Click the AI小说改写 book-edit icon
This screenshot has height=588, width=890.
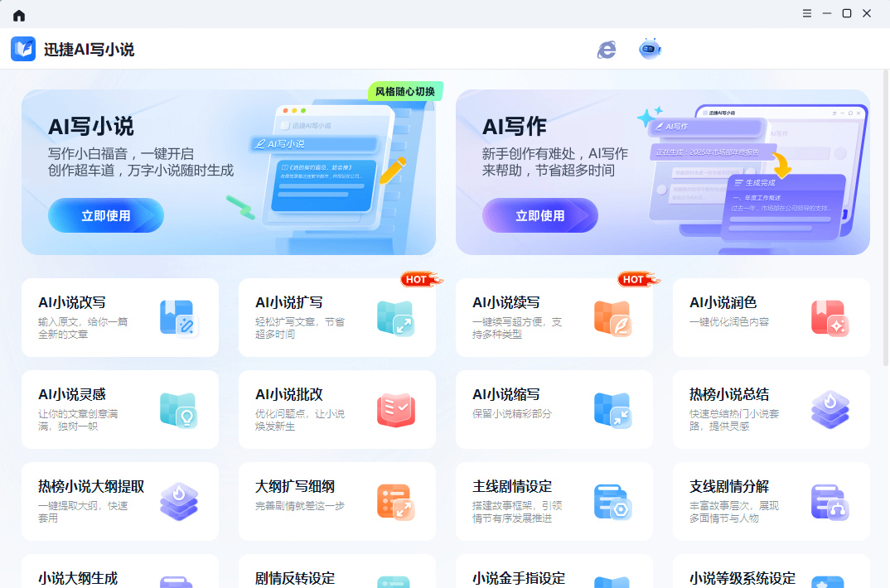179,318
